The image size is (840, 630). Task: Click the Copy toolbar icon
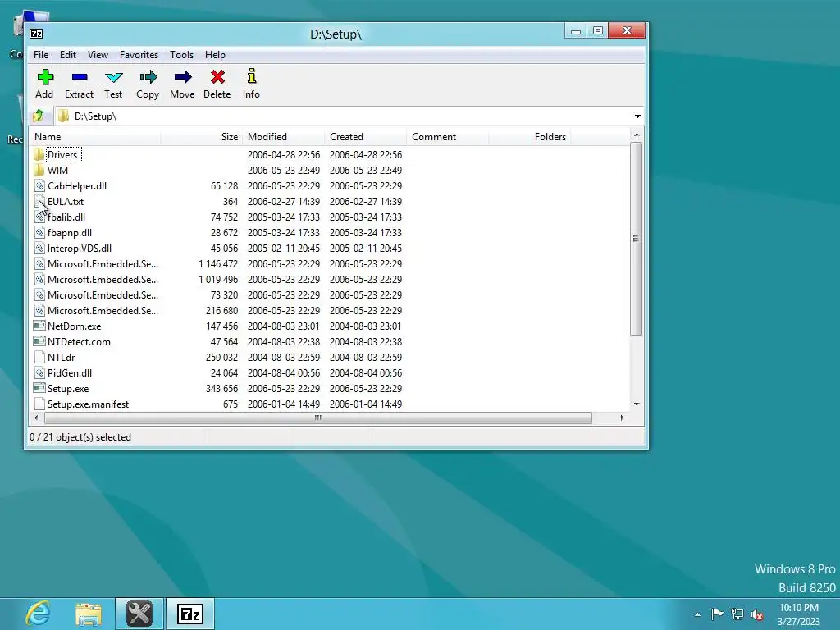[x=148, y=77]
